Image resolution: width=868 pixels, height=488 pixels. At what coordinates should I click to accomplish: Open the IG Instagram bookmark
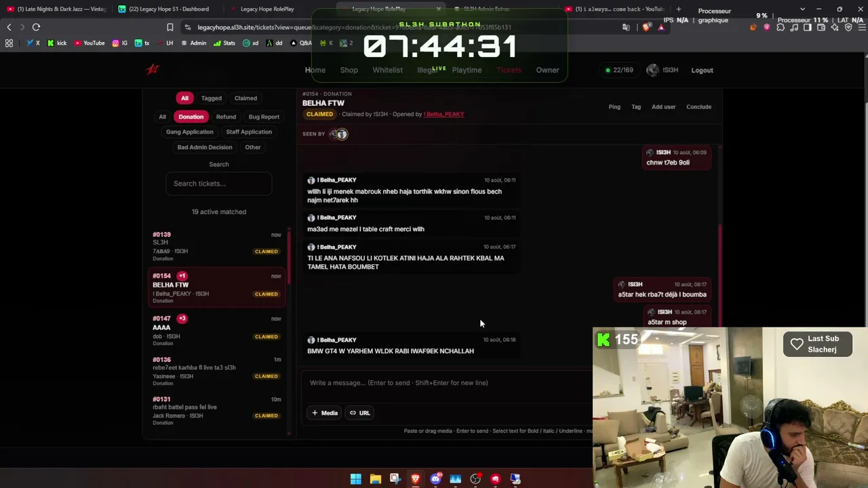(x=120, y=43)
